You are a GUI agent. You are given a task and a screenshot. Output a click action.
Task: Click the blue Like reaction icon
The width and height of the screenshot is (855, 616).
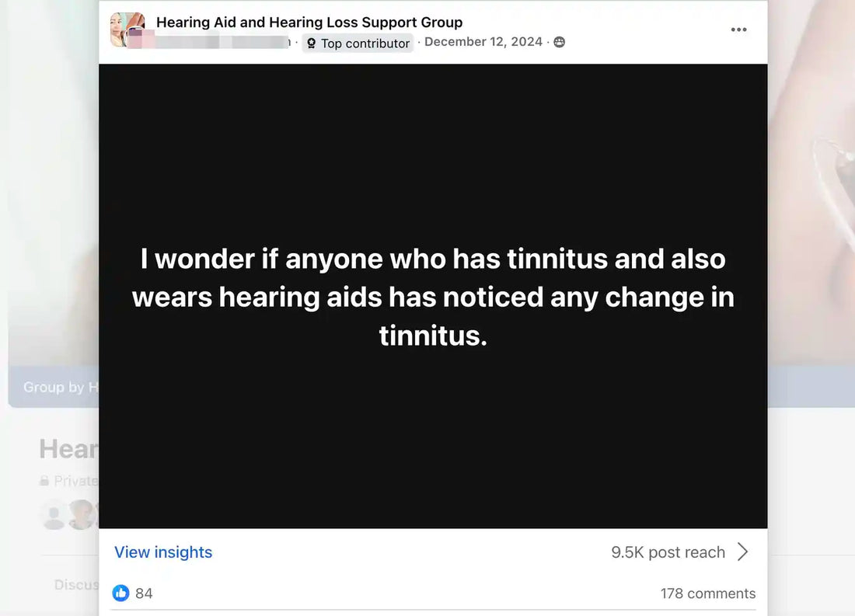[x=120, y=593]
